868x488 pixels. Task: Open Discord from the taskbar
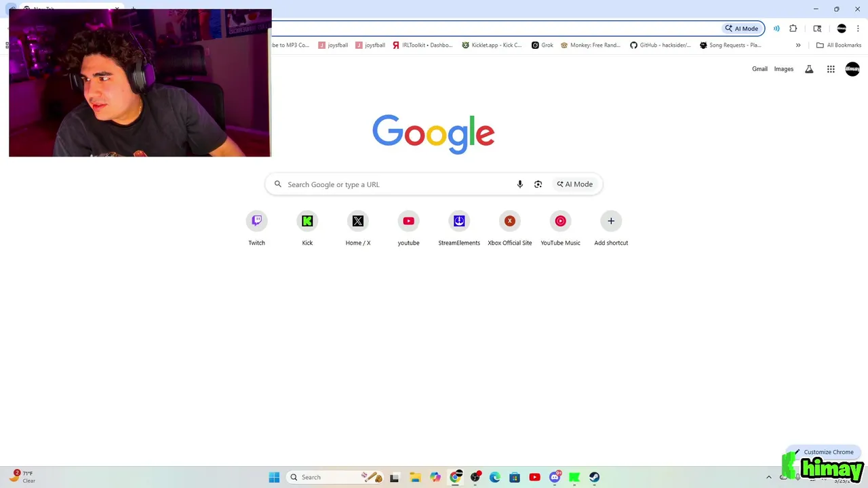[555, 477]
